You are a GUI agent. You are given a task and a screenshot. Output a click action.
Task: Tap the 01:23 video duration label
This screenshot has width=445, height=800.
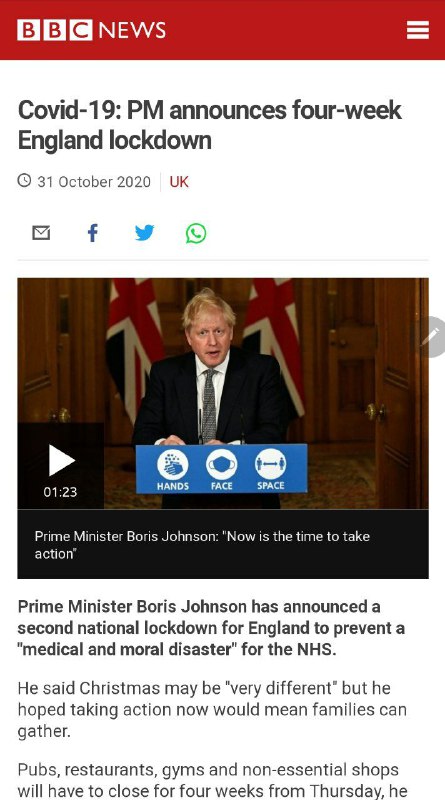(60, 492)
